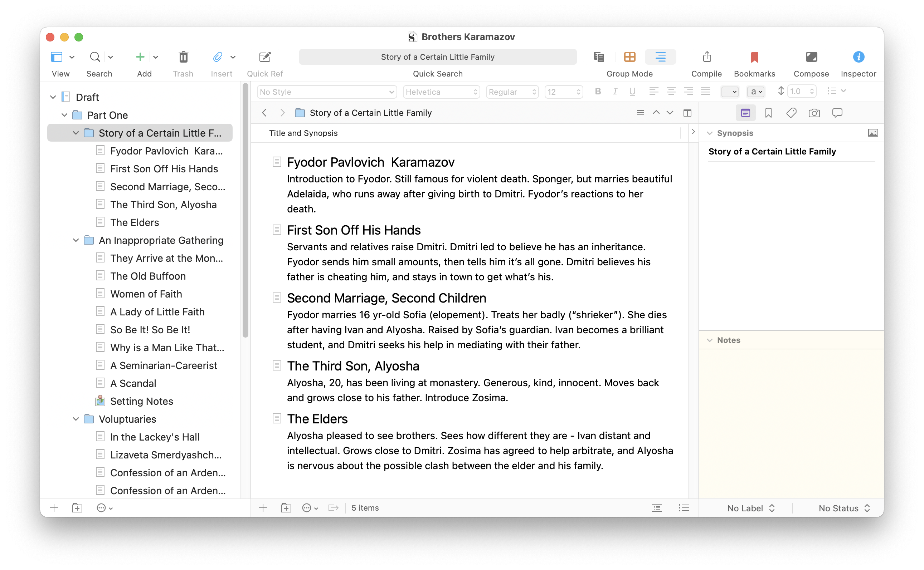Open the Snapshots inspector tab
Image resolution: width=924 pixels, height=570 pixels.
[814, 113]
